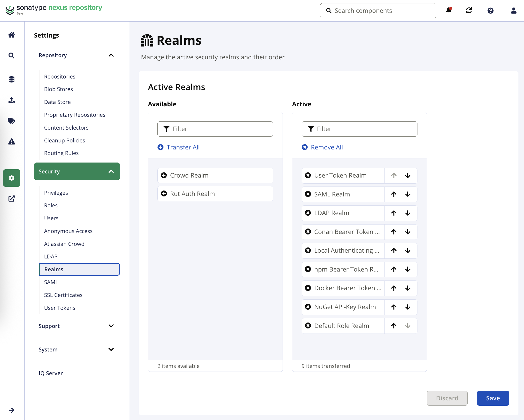Viewport: 524px width, 420px height.
Task: Move LDAP Realm down
Action: pos(408,213)
